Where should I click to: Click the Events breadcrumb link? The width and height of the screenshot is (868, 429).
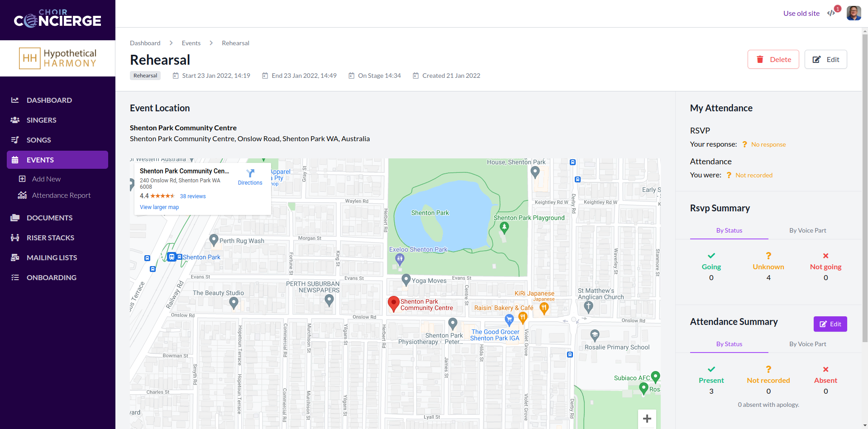(x=191, y=43)
